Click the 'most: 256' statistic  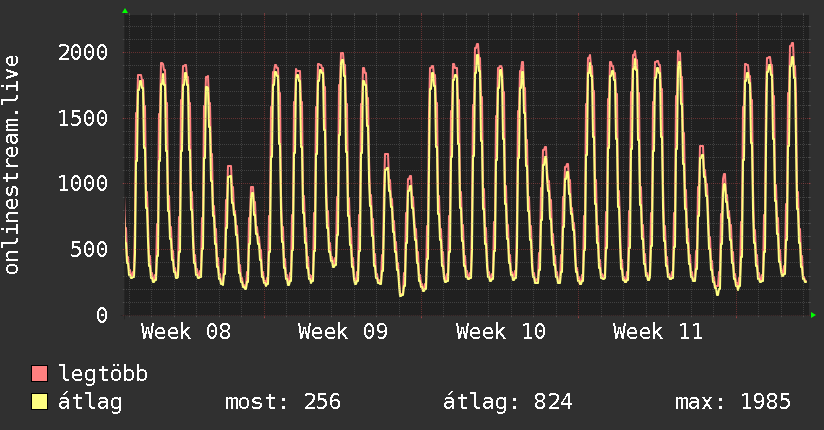coord(283,402)
